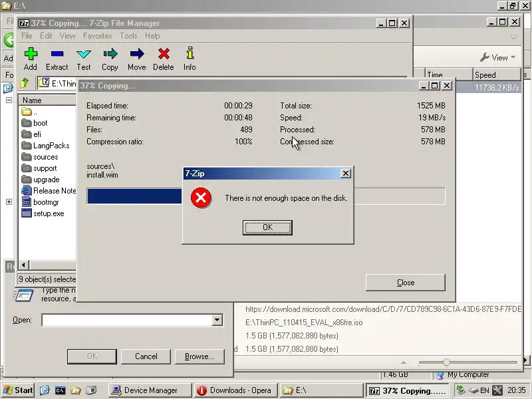Screen dimensions: 532x399
Task: Click the Move toolbar icon
Action: click(137, 59)
